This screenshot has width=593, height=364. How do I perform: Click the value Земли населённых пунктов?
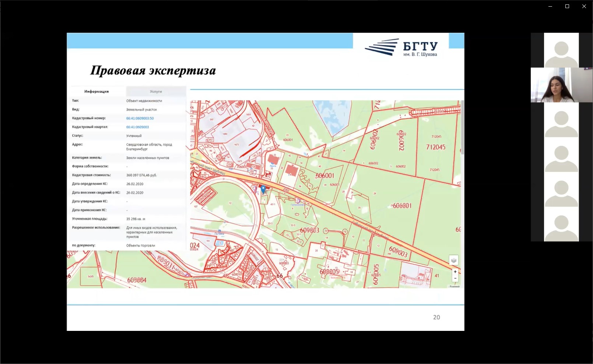click(148, 158)
